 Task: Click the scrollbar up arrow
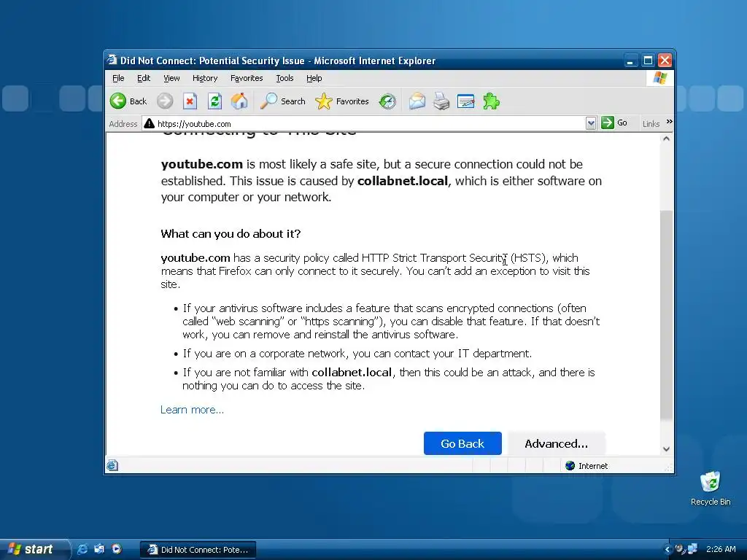[x=667, y=139]
